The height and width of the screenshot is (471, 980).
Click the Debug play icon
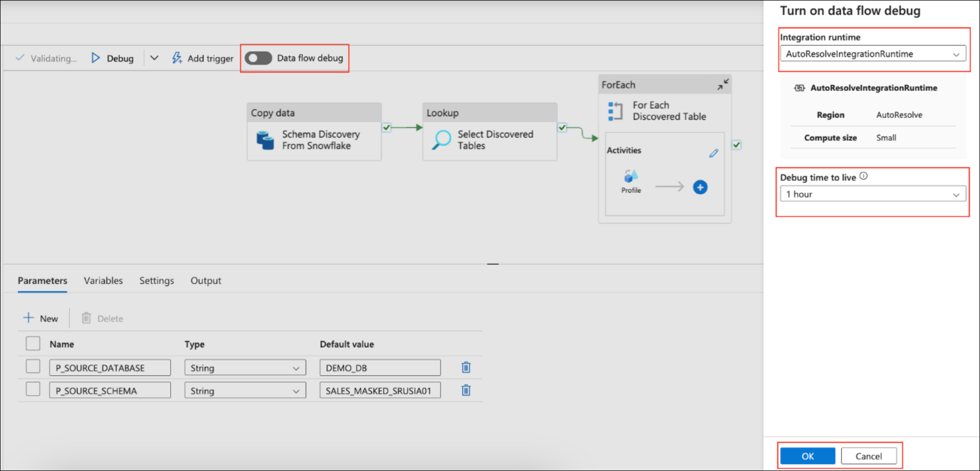[95, 58]
